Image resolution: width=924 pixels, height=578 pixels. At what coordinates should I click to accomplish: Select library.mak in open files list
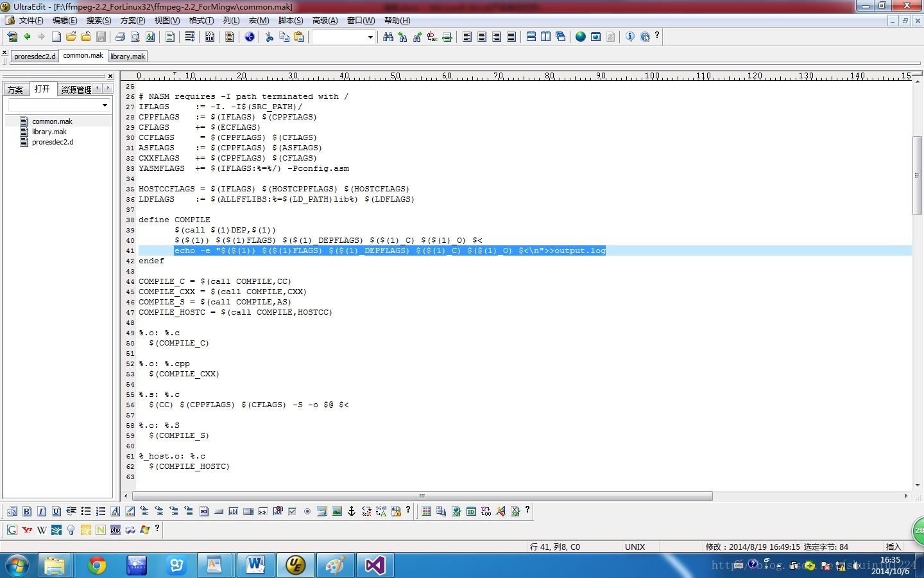[49, 132]
